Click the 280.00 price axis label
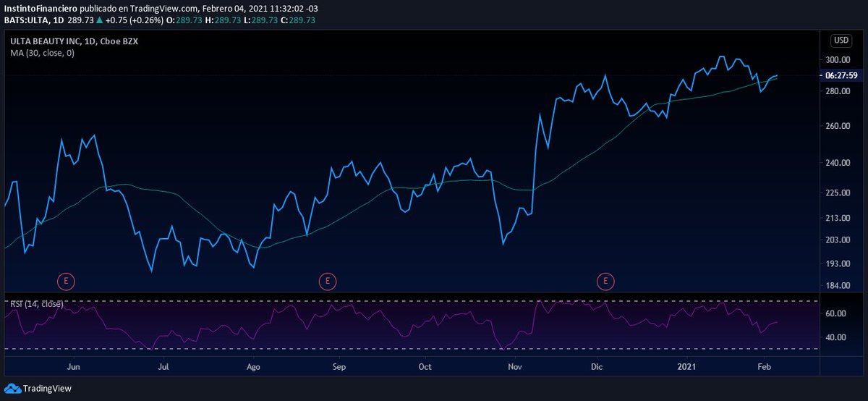868x401 pixels. [837, 91]
